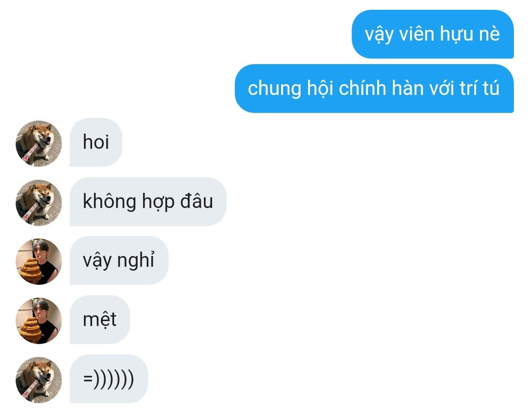Screen dimensions: 529x420
Task: Click the "không hợp đâu" message bubble
Action: pos(148,201)
